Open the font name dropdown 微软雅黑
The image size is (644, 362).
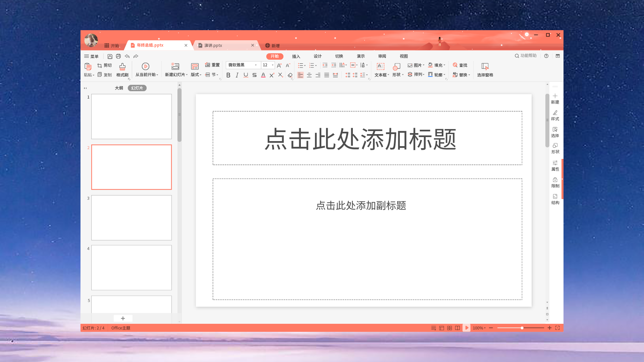pyautogui.click(x=256, y=65)
